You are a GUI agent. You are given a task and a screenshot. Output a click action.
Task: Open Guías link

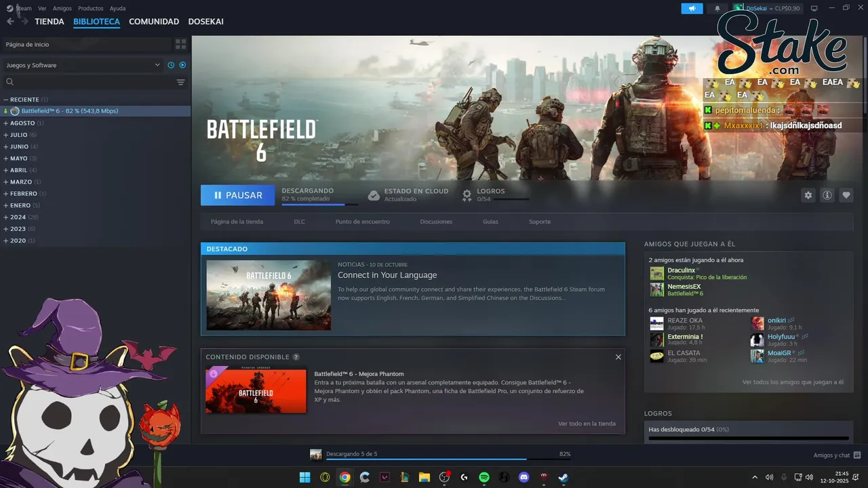[490, 222]
